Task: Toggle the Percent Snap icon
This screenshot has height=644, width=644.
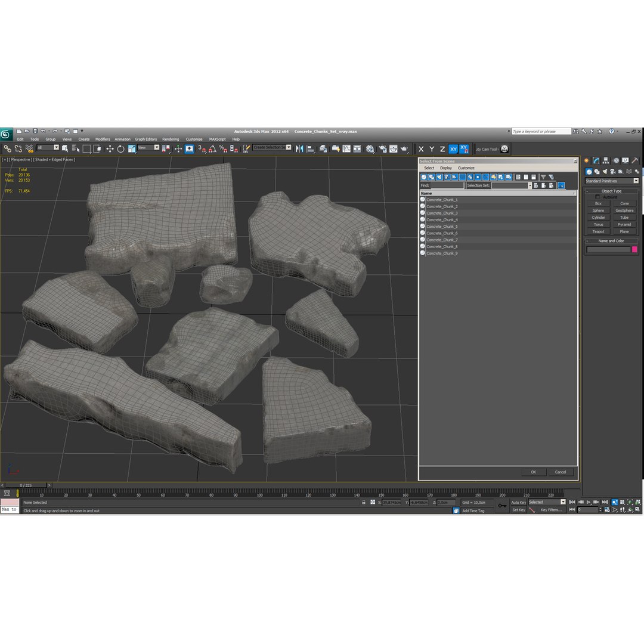Action: point(223,149)
